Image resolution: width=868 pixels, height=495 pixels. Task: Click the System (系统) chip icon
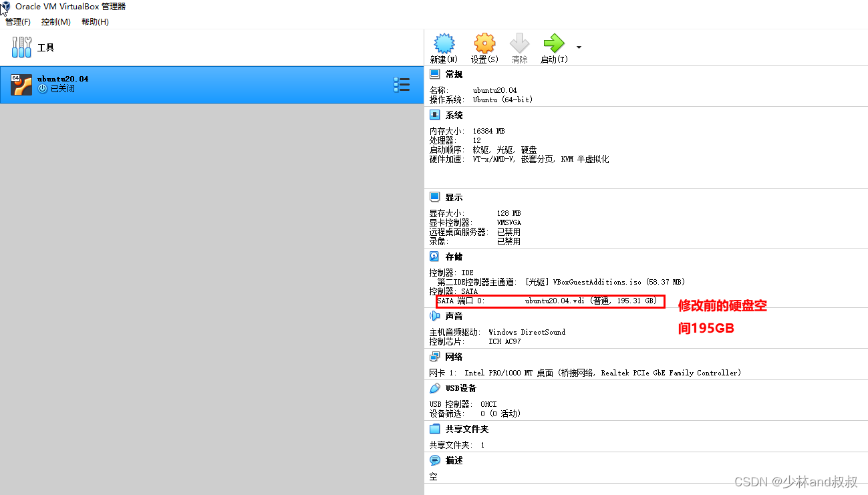click(x=435, y=115)
